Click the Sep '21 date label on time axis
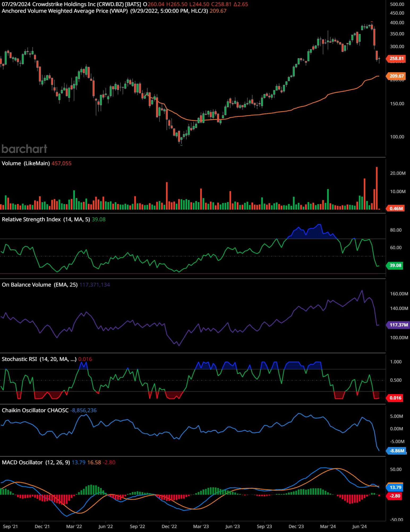 point(10,526)
